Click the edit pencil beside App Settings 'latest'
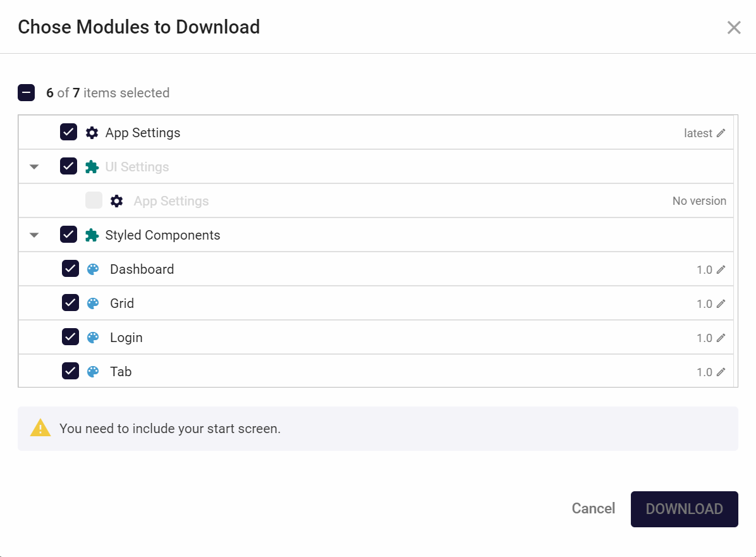 [x=721, y=133]
